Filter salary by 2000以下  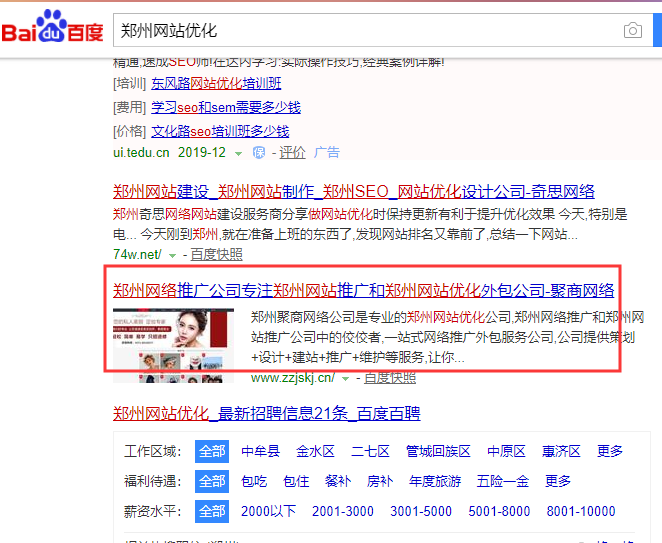coord(269,511)
